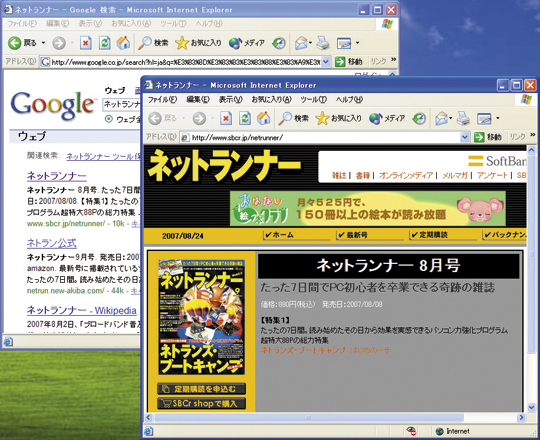Screen dimensions: 540x440
Task: Refresh the page in Google search window
Action: point(104,43)
